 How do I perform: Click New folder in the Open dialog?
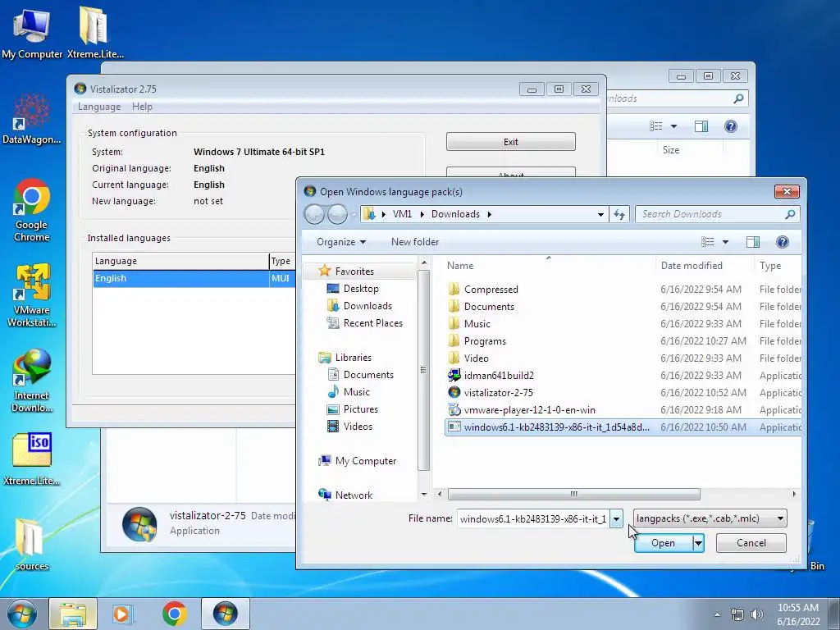point(414,242)
